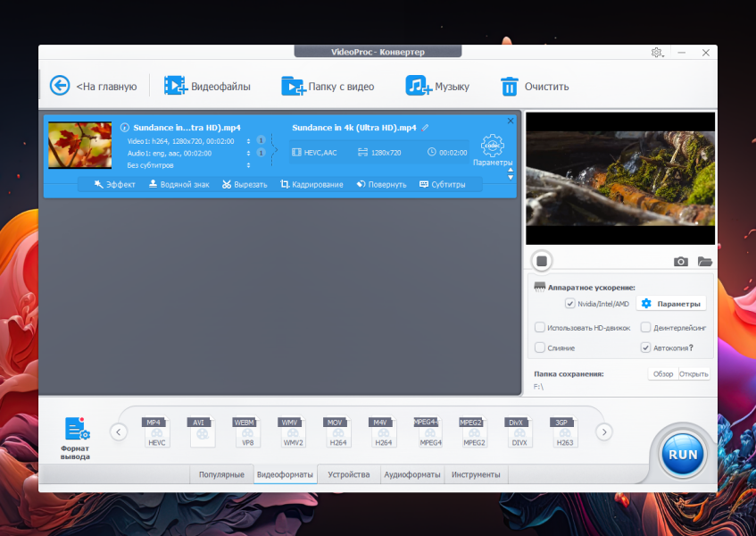Viewport: 756px width, 536px height.
Task: Click the Открыть folder button
Action: click(x=694, y=374)
